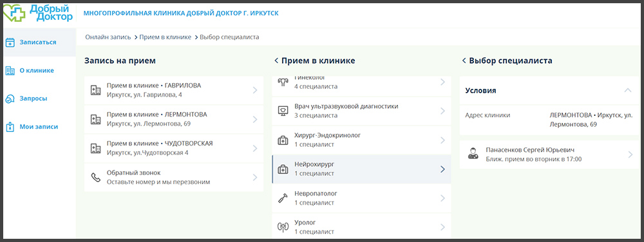Click the phone icon for Обратный звонок
The width and height of the screenshot is (644, 242).
[x=96, y=177]
